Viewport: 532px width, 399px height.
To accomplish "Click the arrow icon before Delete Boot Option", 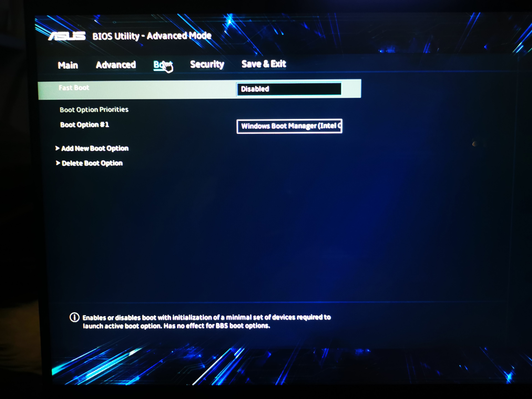I will [58, 163].
